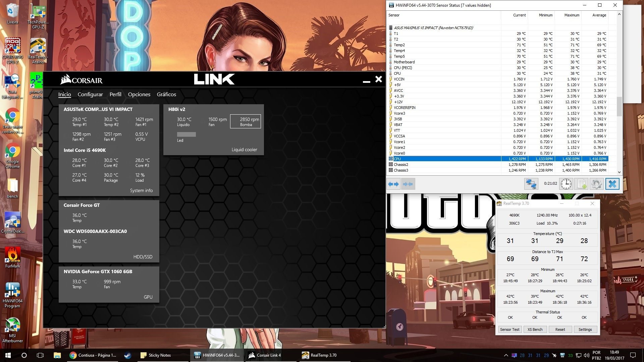
Task: Open Google Chrome desktop icon
Action: point(12,156)
